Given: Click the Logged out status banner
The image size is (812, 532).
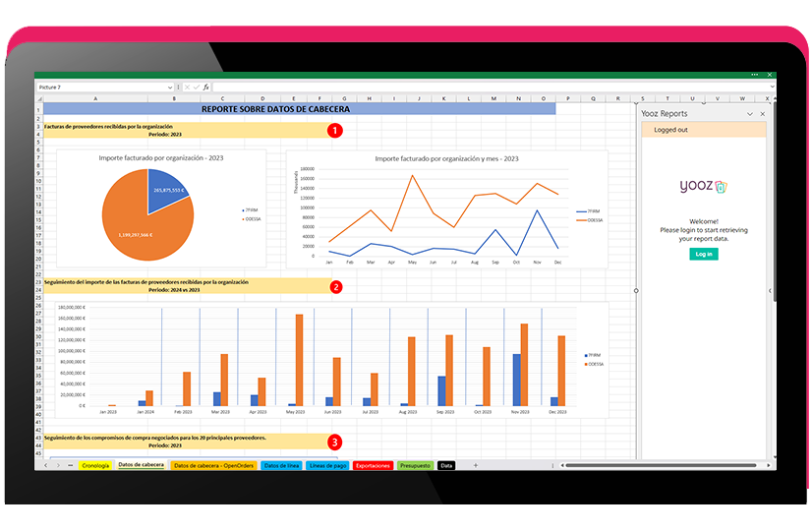Looking at the screenshot, I should click(x=703, y=130).
